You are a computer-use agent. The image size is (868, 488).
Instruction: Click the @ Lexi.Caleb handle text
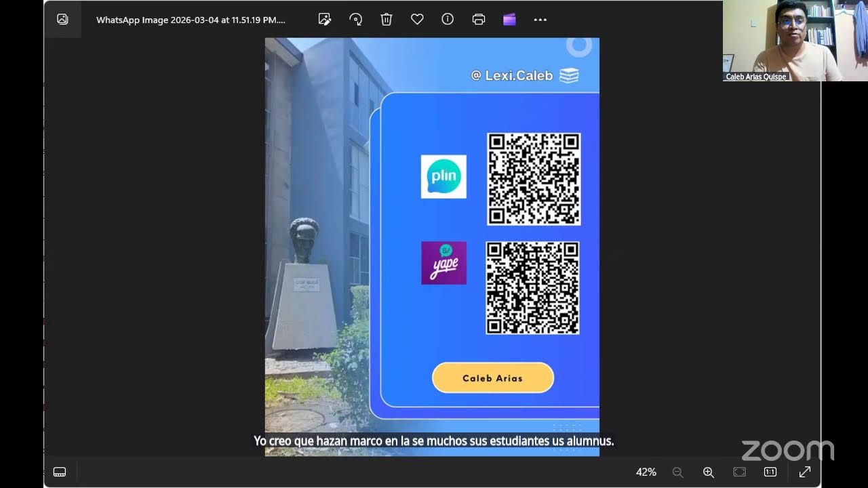point(512,76)
